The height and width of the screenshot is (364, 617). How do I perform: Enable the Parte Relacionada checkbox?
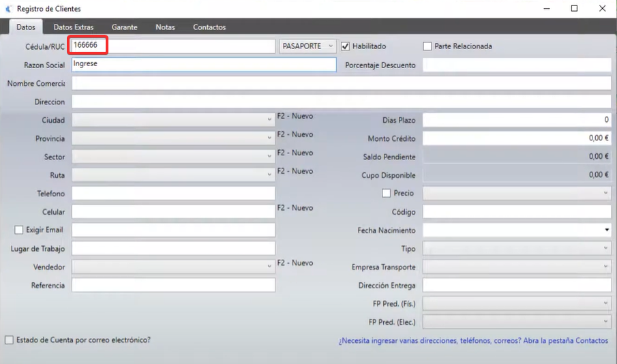tap(427, 46)
